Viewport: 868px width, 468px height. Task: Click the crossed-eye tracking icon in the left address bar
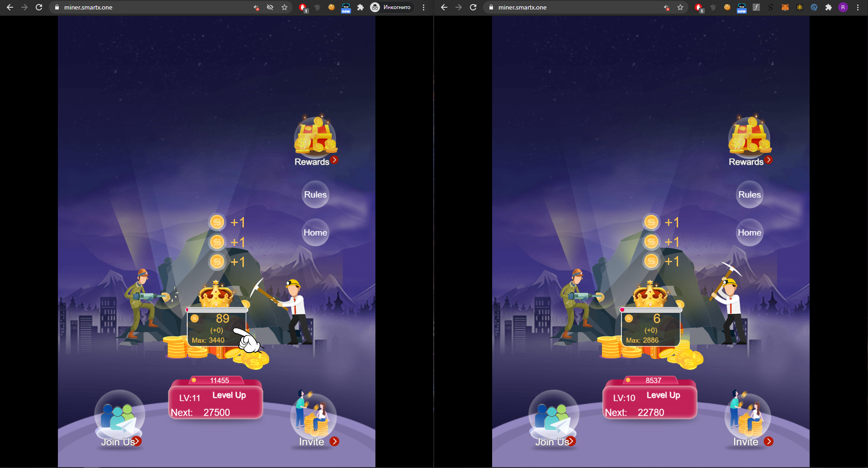[x=270, y=7]
